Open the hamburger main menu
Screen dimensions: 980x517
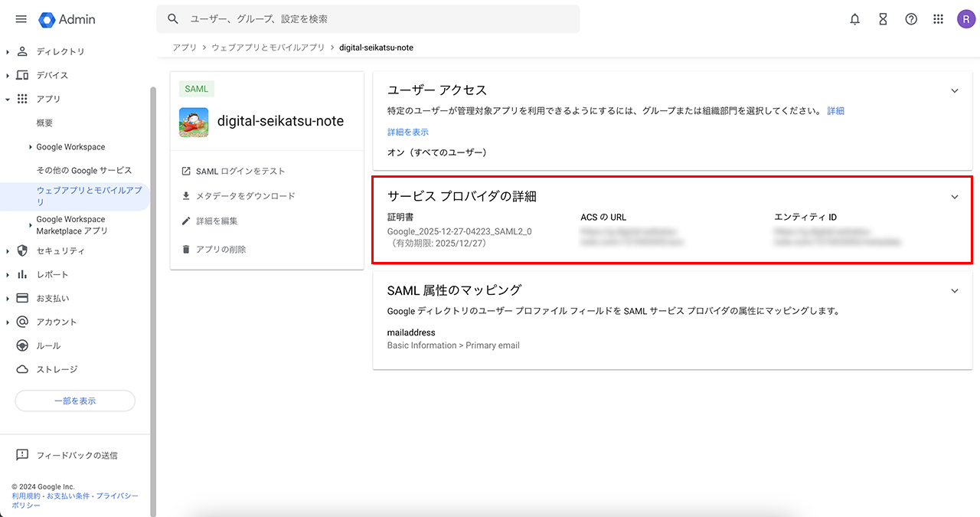coord(21,19)
